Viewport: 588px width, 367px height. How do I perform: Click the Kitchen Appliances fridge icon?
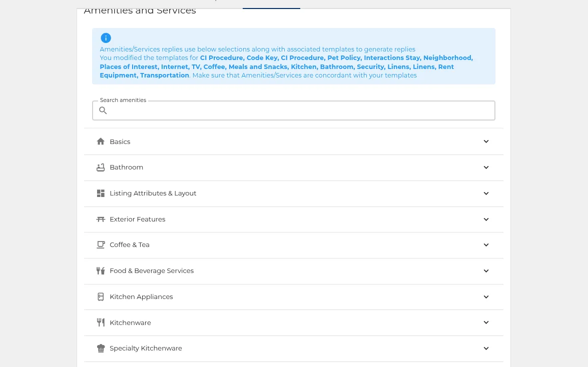click(101, 296)
